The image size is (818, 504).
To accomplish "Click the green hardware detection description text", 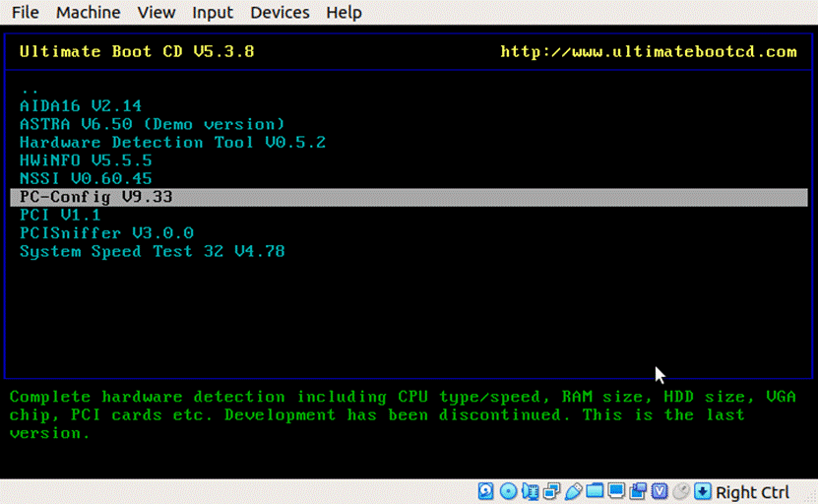I will point(403,415).
